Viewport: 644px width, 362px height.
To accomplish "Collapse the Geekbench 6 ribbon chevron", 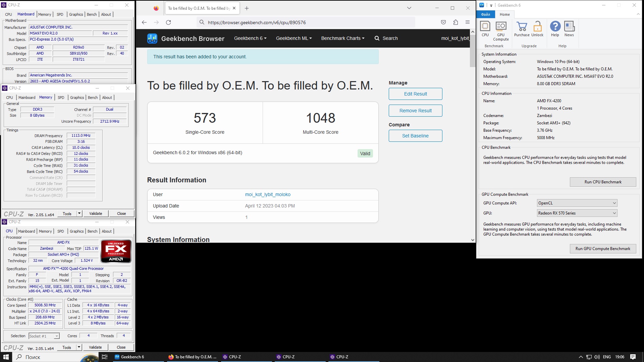I will [x=638, y=14].
